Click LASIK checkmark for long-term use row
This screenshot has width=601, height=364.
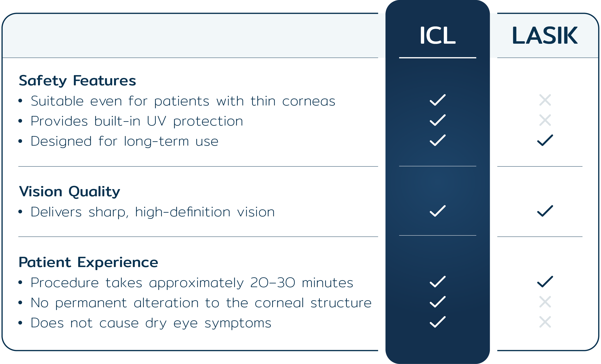[545, 140]
